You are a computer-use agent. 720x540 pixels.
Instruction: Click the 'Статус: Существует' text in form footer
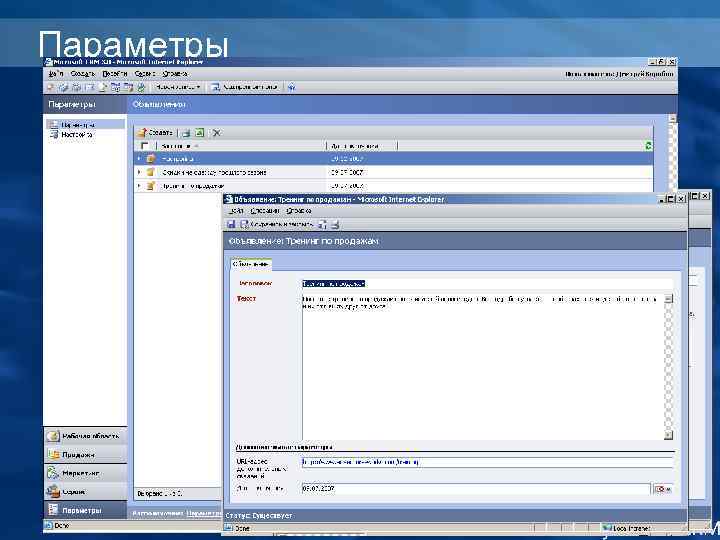pyautogui.click(x=259, y=516)
